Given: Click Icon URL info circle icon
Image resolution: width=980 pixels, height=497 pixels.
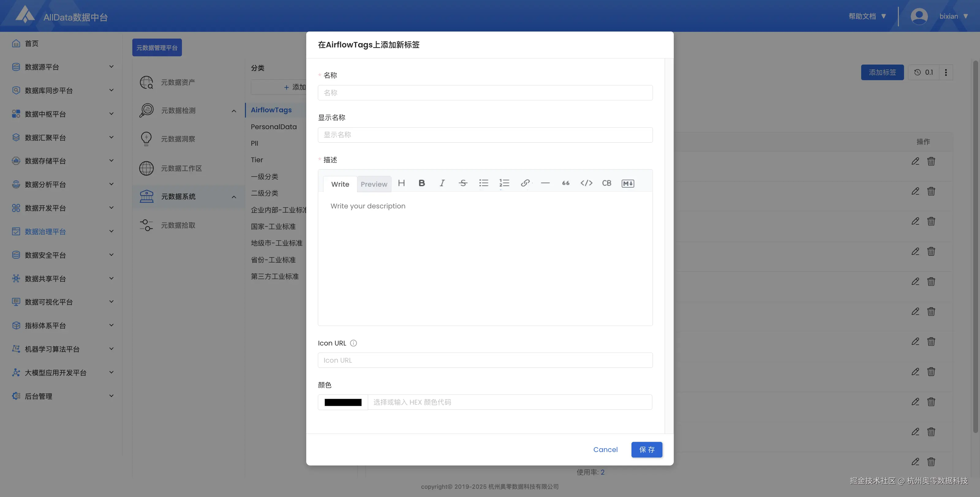Looking at the screenshot, I should pos(353,343).
